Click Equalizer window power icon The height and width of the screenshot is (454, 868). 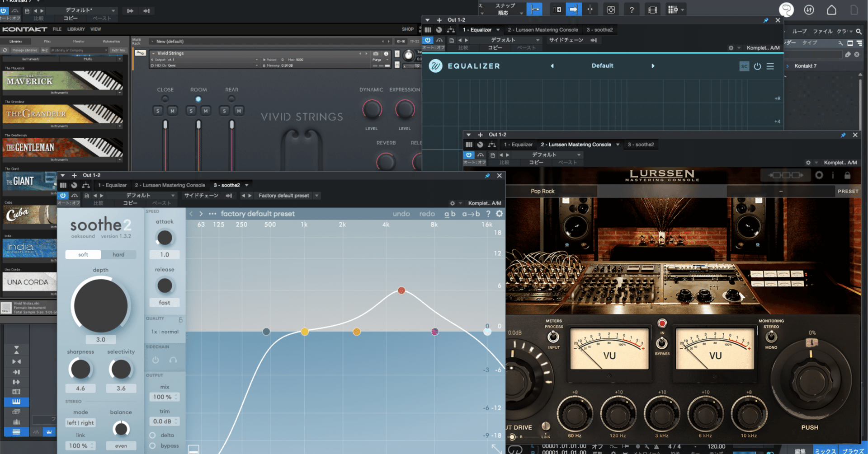click(757, 66)
